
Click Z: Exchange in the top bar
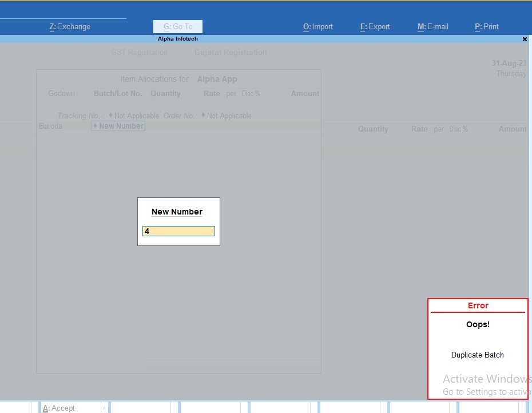(70, 26)
